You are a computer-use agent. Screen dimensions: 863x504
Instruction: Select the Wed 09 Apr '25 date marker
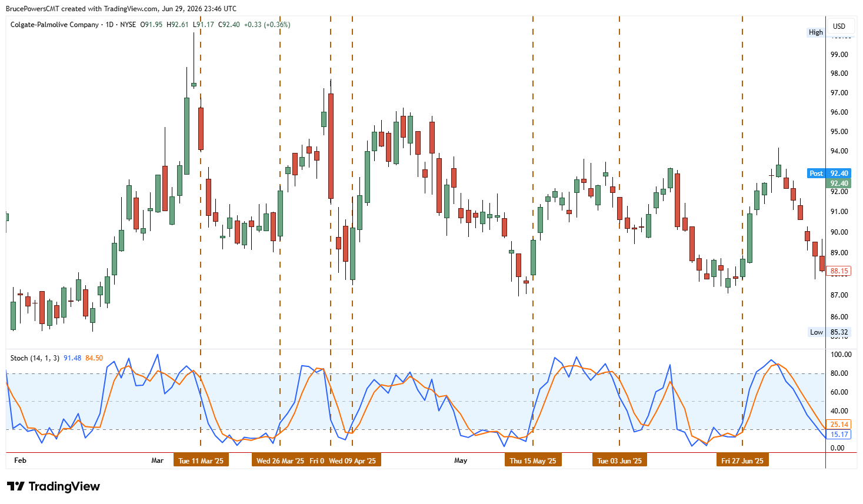click(x=352, y=460)
